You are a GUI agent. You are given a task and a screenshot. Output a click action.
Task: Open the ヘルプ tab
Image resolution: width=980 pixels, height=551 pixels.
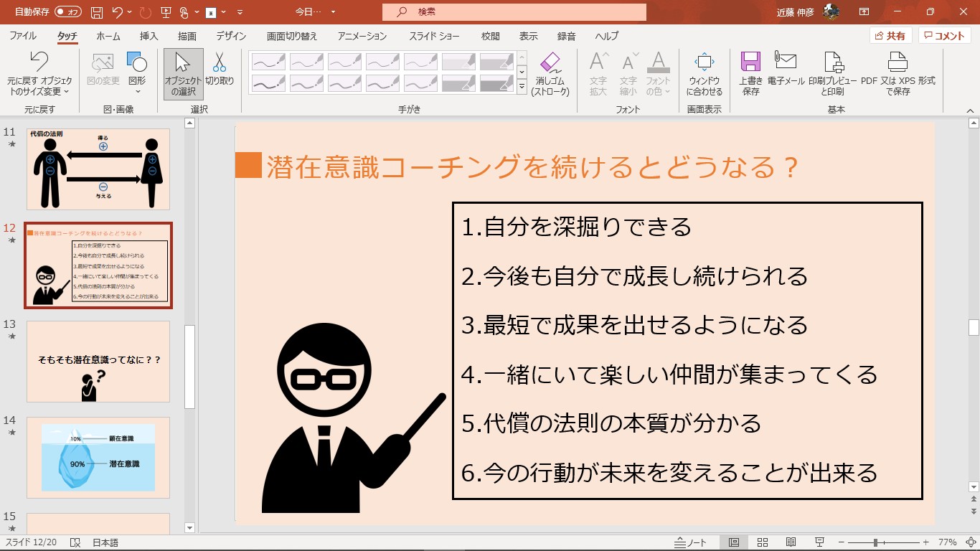click(x=607, y=36)
